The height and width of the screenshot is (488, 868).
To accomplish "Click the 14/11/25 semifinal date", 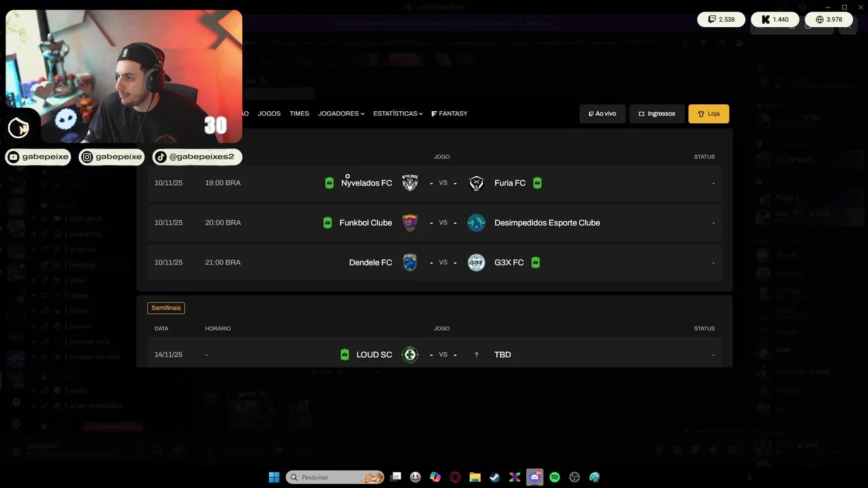I will (168, 354).
